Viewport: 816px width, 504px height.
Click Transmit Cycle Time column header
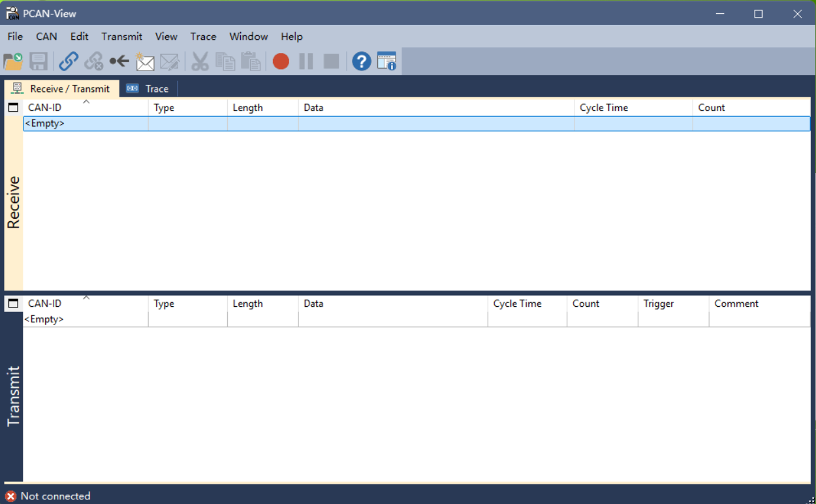[x=527, y=304]
